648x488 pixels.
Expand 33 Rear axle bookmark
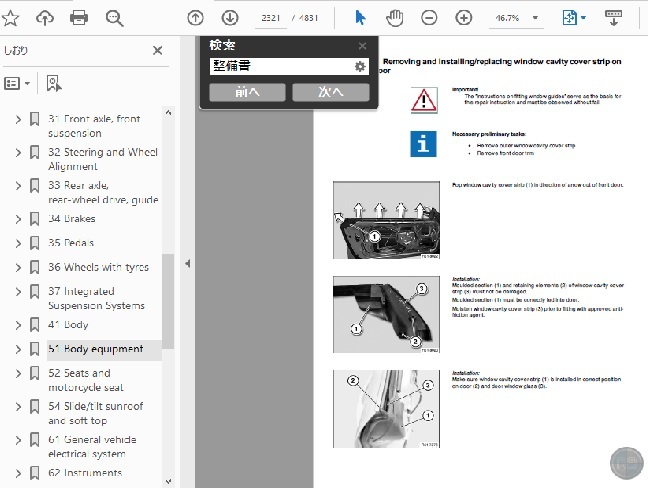[18, 186]
